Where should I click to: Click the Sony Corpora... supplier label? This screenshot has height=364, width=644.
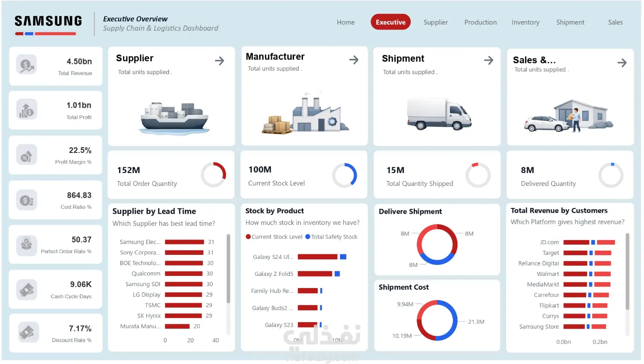click(140, 253)
